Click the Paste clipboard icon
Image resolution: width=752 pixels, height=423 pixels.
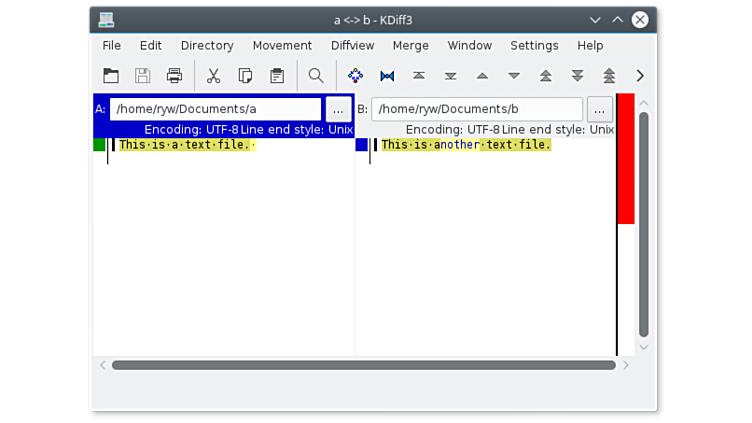pyautogui.click(x=277, y=76)
